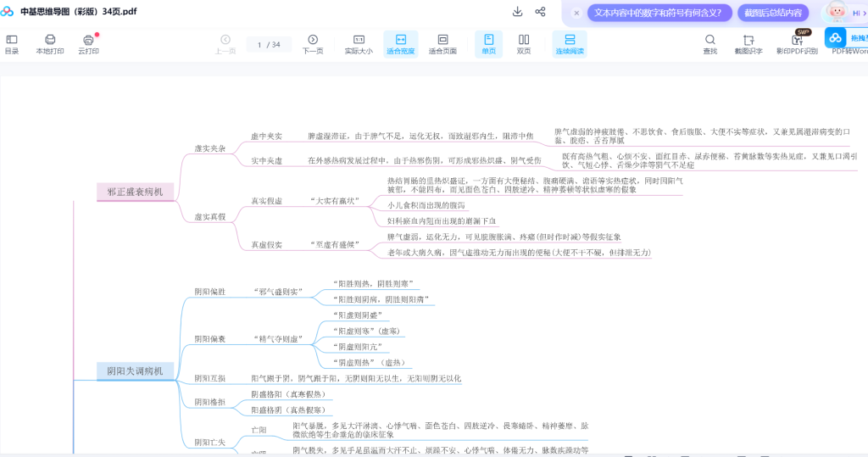
Task: Open the 查找 search tool
Action: click(x=710, y=44)
